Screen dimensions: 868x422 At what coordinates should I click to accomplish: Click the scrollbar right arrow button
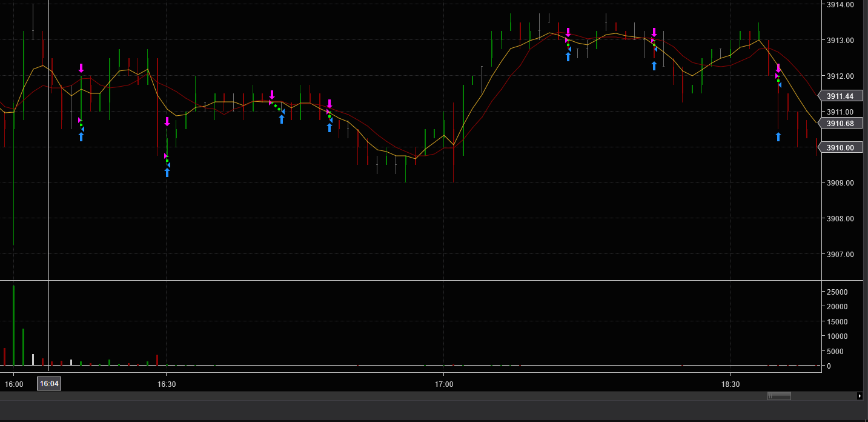tap(860, 396)
